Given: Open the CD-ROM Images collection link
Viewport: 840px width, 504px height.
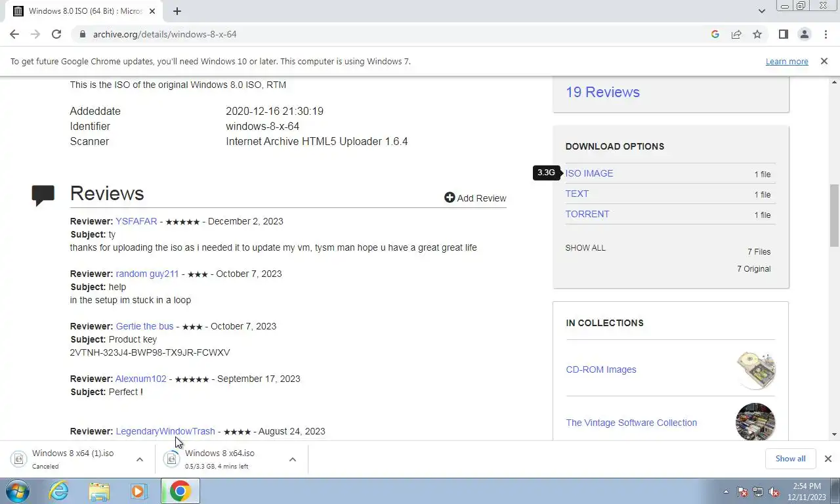Looking at the screenshot, I should 601,369.
